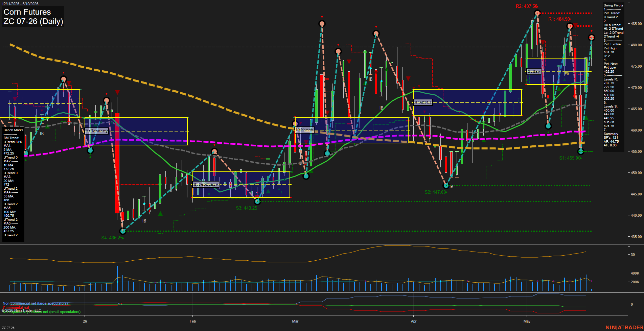644x331 pixels.
Task: Select the M:January monthly box label
Action: click(x=96, y=131)
